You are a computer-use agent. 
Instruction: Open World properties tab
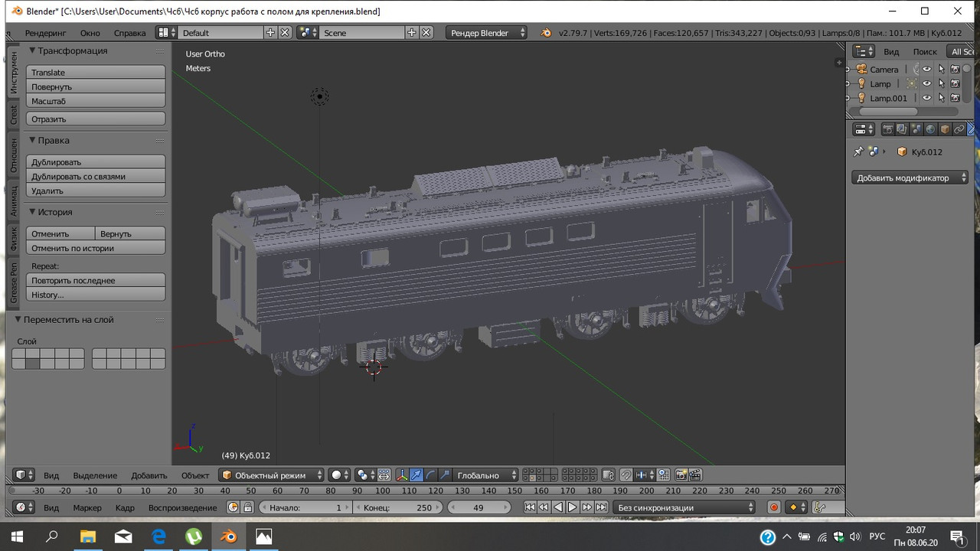[x=930, y=129]
